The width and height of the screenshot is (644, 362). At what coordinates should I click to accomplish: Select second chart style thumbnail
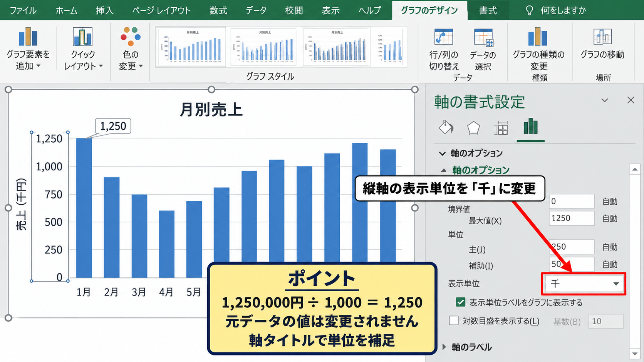point(264,47)
